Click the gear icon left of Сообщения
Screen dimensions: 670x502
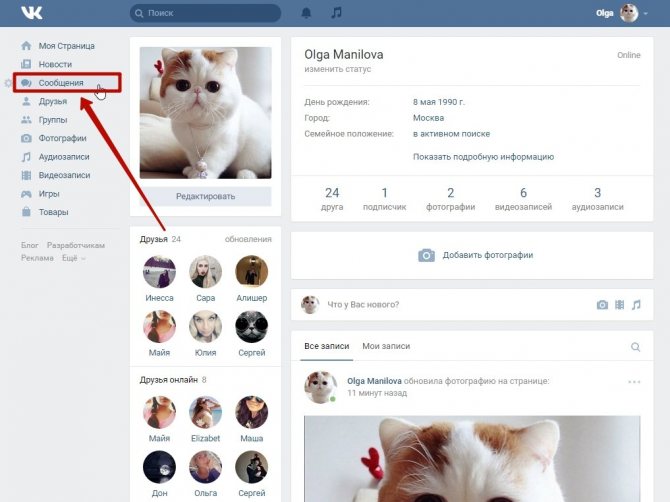pyautogui.click(x=8, y=83)
